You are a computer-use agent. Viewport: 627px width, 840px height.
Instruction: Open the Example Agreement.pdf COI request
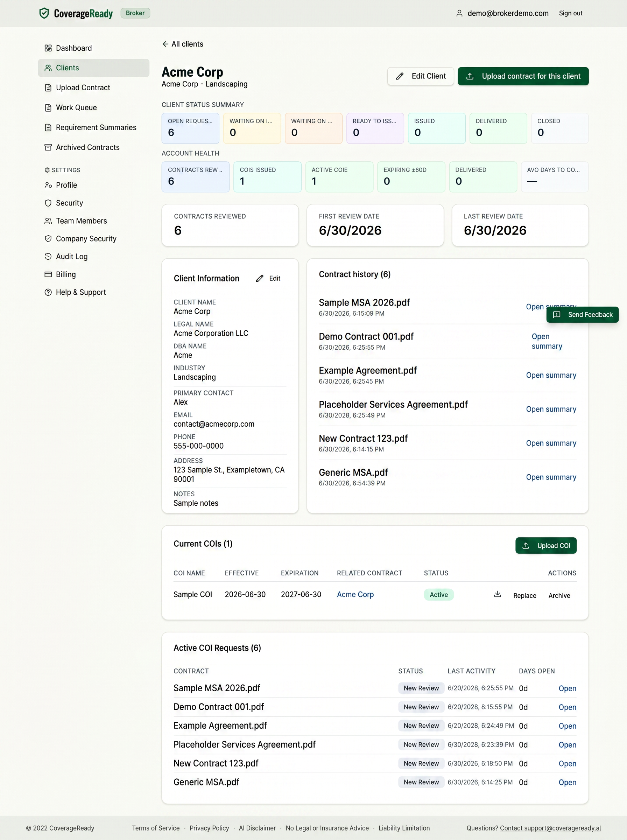pos(567,726)
